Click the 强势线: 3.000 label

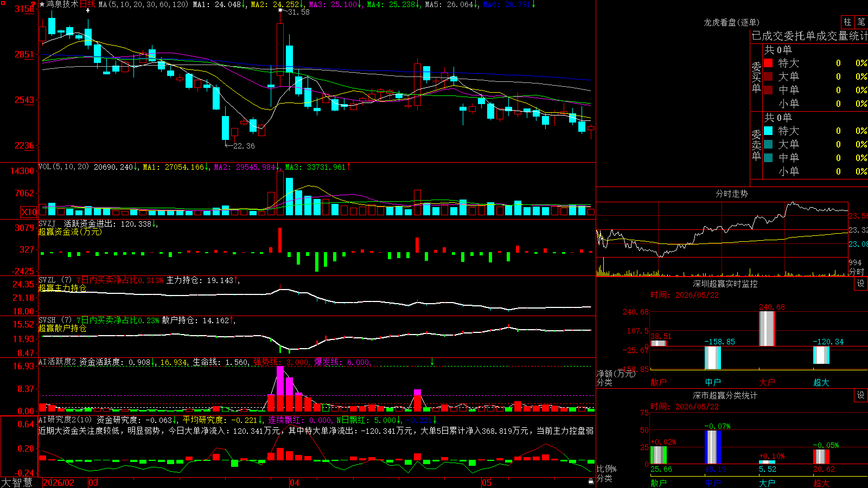pos(282,362)
